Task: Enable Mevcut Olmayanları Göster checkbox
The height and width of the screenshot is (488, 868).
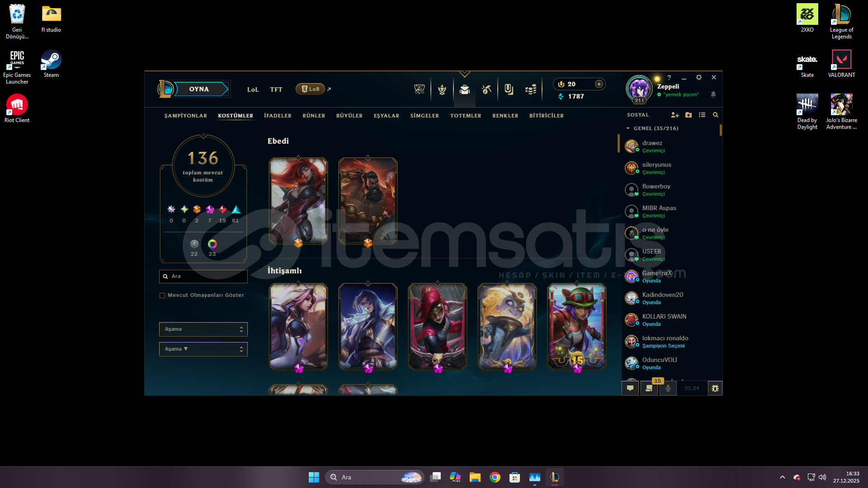Action: pos(162,296)
